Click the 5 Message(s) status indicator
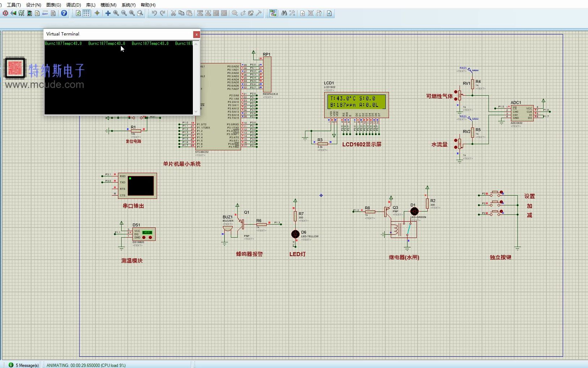 tap(24, 365)
